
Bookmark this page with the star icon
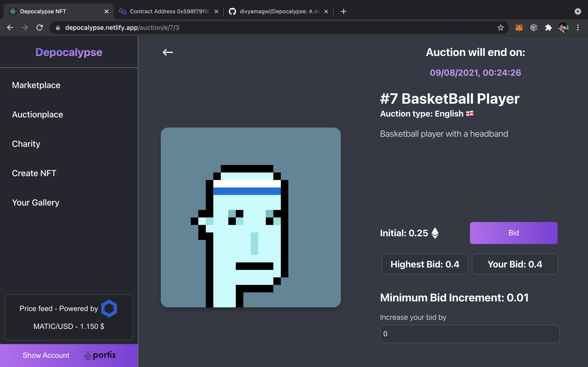[x=500, y=28]
